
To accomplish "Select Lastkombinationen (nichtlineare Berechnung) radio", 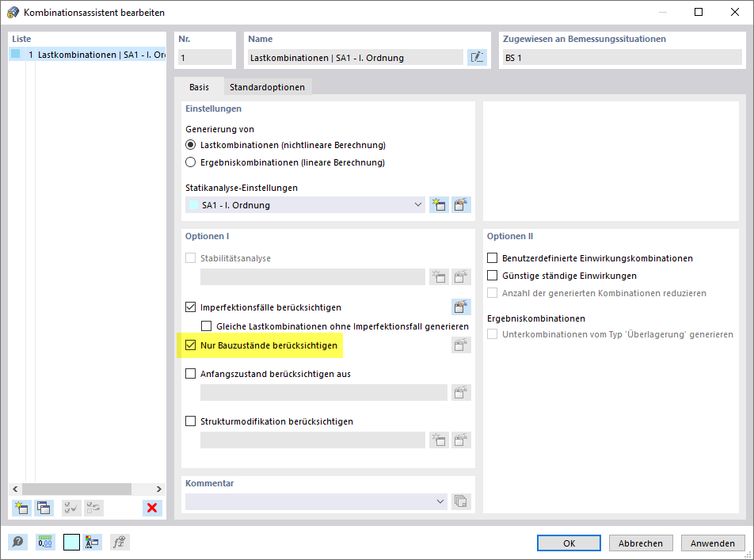I will pyautogui.click(x=190, y=145).
